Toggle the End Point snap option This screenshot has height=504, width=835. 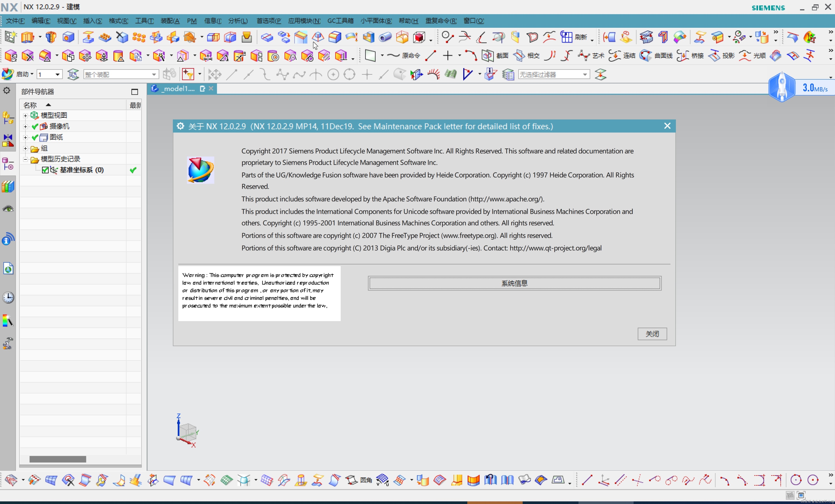click(x=232, y=74)
